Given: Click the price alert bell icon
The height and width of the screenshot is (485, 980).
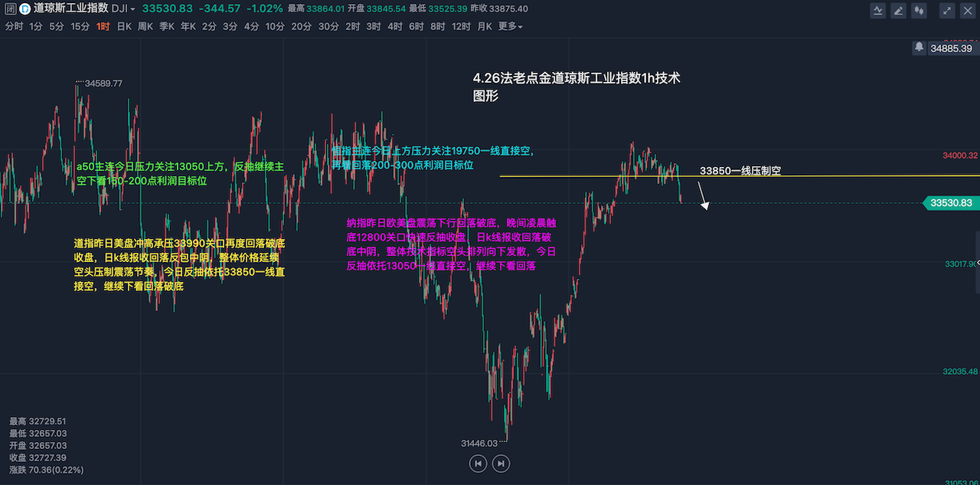Looking at the screenshot, I should click(919, 48).
